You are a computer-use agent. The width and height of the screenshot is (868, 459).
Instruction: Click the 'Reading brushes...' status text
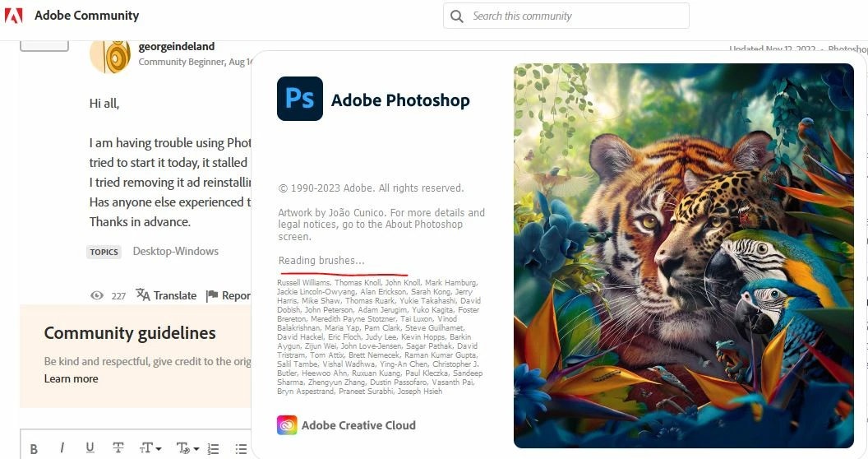pyautogui.click(x=321, y=260)
